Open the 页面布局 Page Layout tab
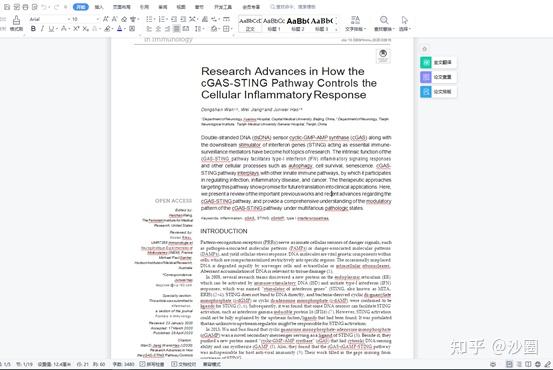This screenshot has width=553, height=370. tap(122, 7)
